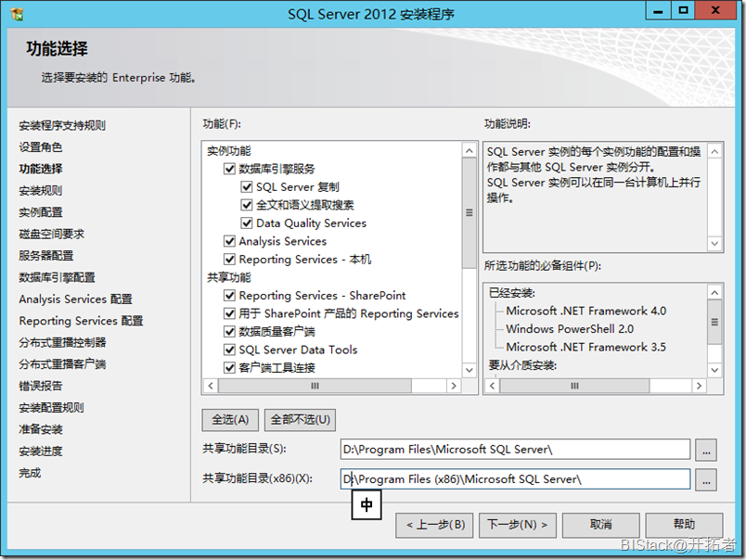Uncheck the 数据库引擎服务 checkbox
Viewport: 746px width, 560px height.
[229, 169]
